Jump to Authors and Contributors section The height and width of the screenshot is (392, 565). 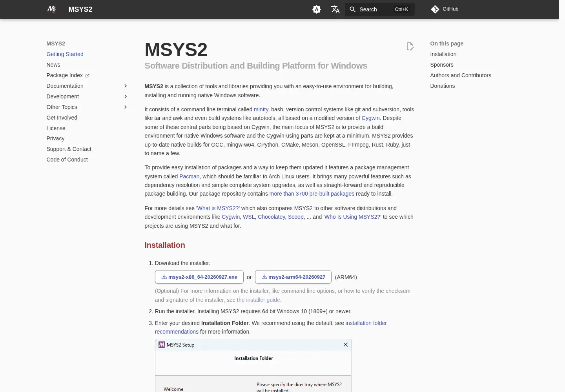pyautogui.click(x=461, y=75)
